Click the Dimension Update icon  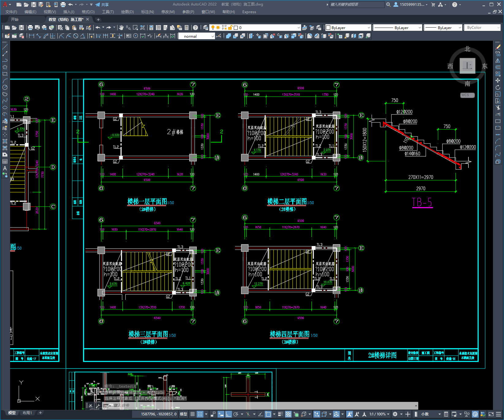173,36
